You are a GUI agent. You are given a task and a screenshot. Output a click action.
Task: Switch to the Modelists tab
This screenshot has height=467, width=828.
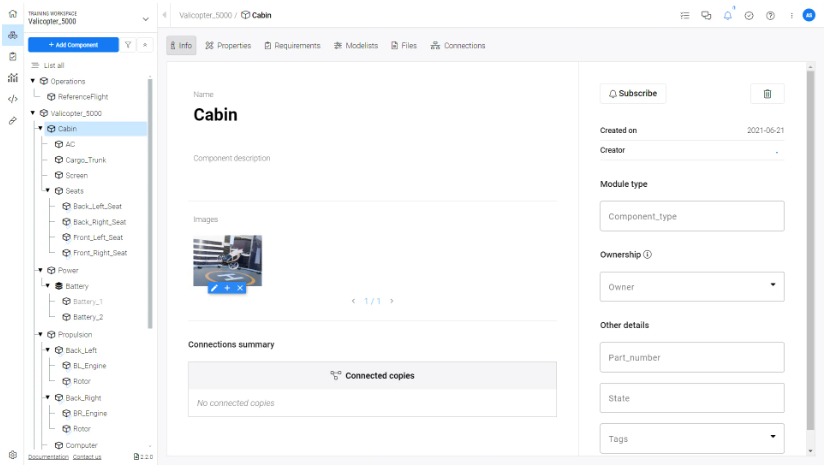tap(356, 45)
